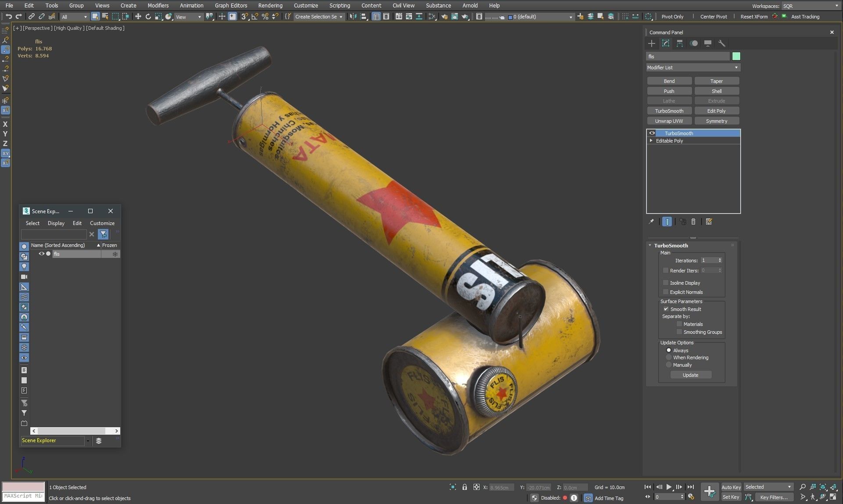The height and width of the screenshot is (504, 843).
Task: Expand the Editable Poly stack entry
Action: [x=651, y=141]
